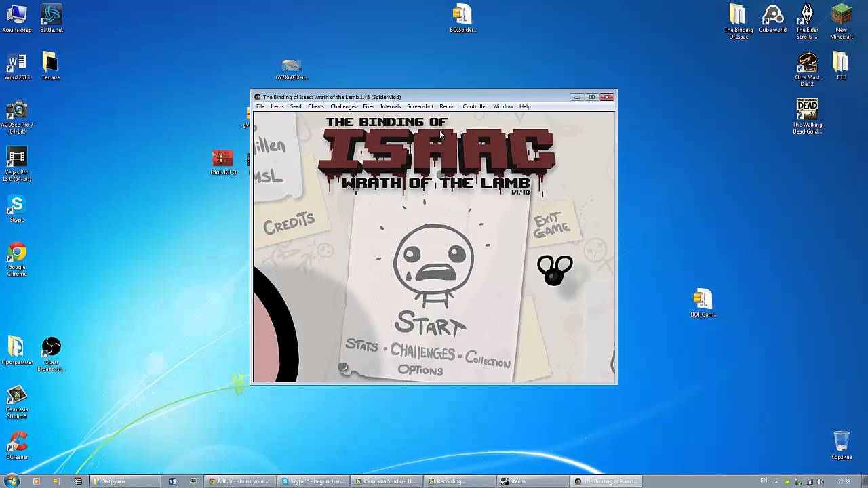This screenshot has height=488, width=868.
Task: Click the Exit Game note
Action: pos(551,225)
